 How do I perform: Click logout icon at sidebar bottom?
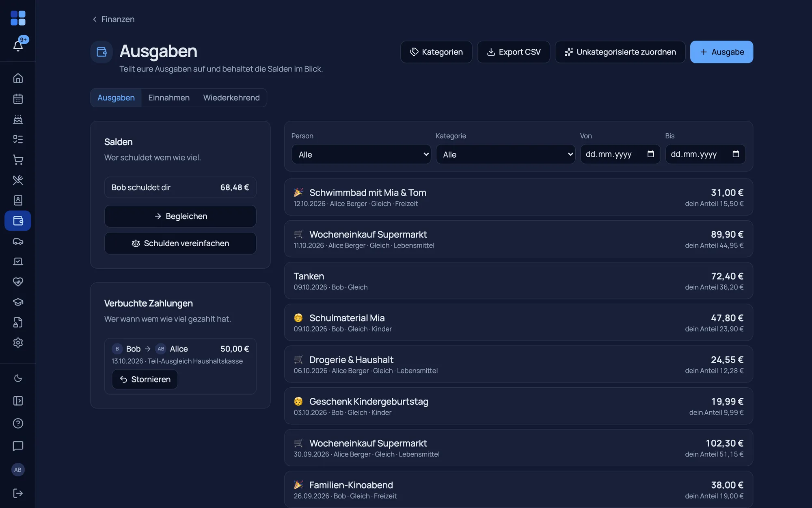[x=18, y=493]
